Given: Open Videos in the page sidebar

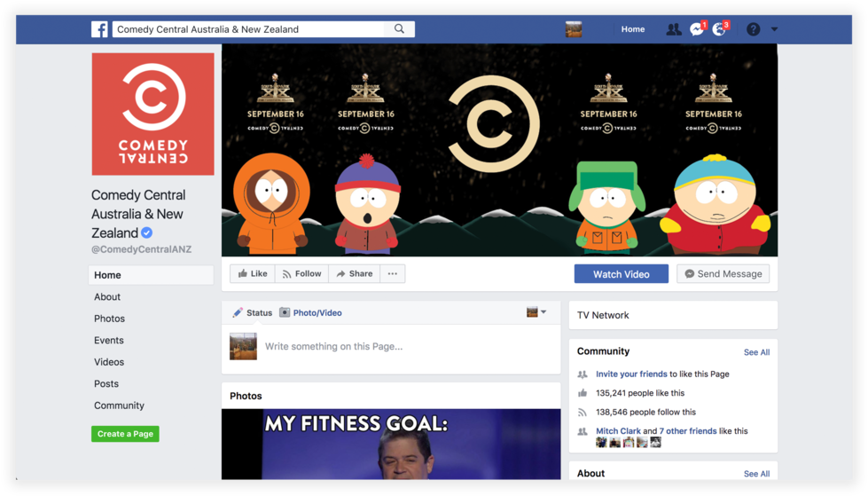Looking at the screenshot, I should pos(108,362).
